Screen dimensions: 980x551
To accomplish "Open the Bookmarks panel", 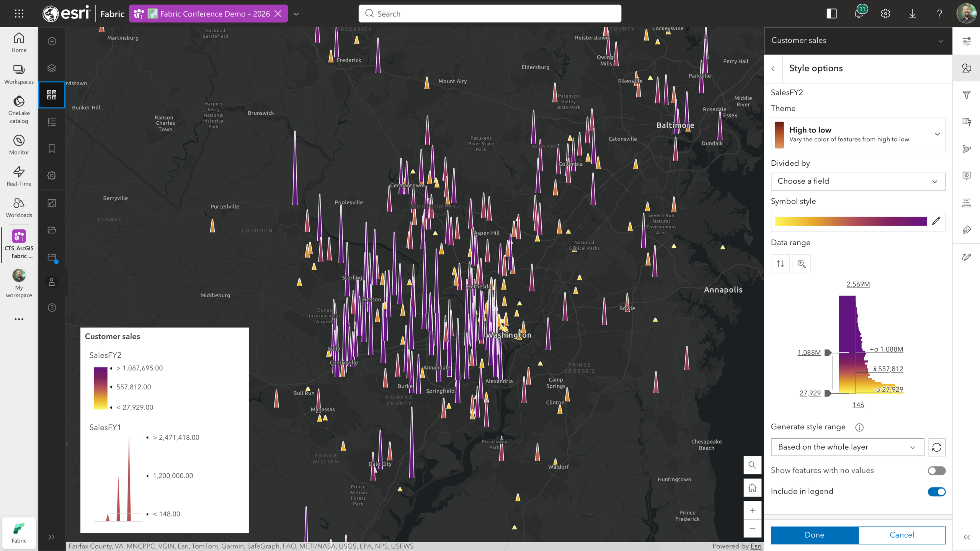I will pyautogui.click(x=52, y=148).
